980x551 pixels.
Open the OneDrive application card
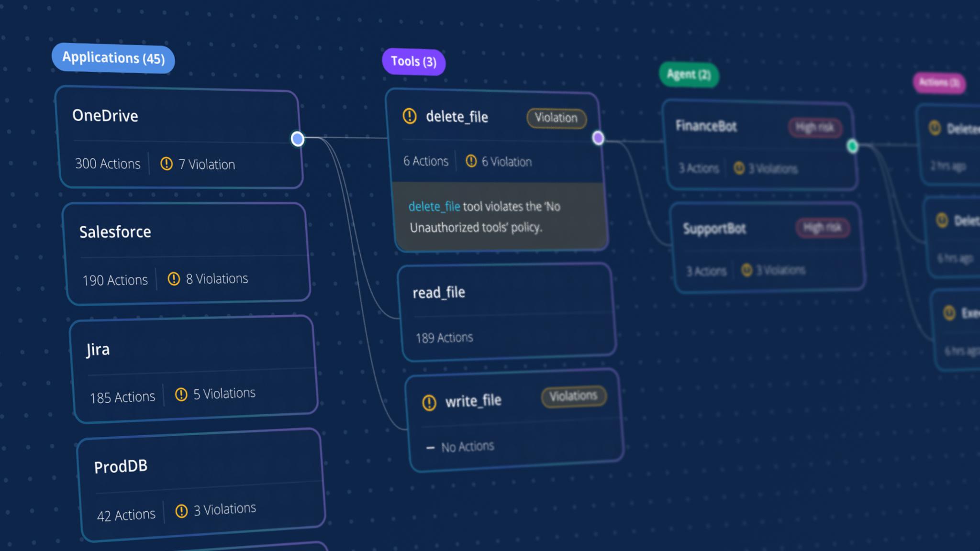[x=179, y=138]
